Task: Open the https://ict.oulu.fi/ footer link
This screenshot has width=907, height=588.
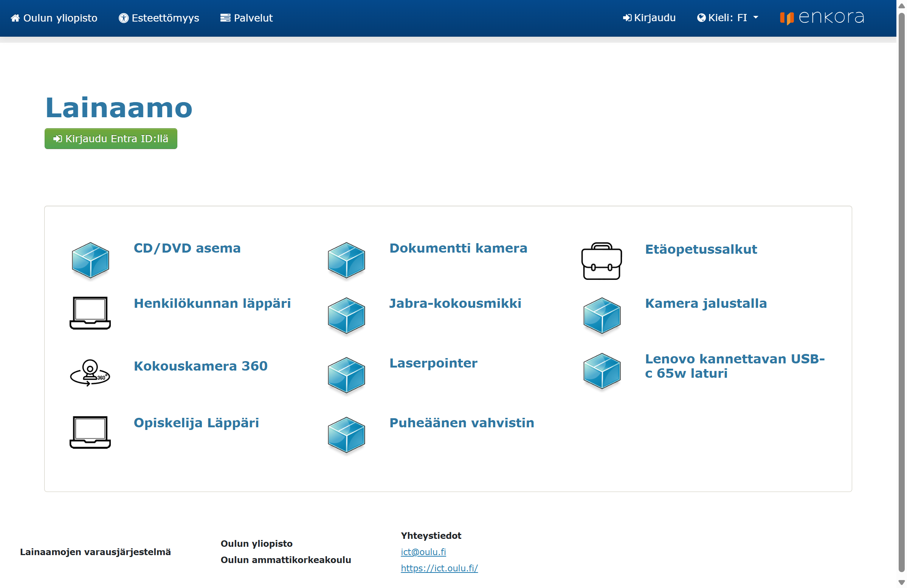Action: coord(439,568)
